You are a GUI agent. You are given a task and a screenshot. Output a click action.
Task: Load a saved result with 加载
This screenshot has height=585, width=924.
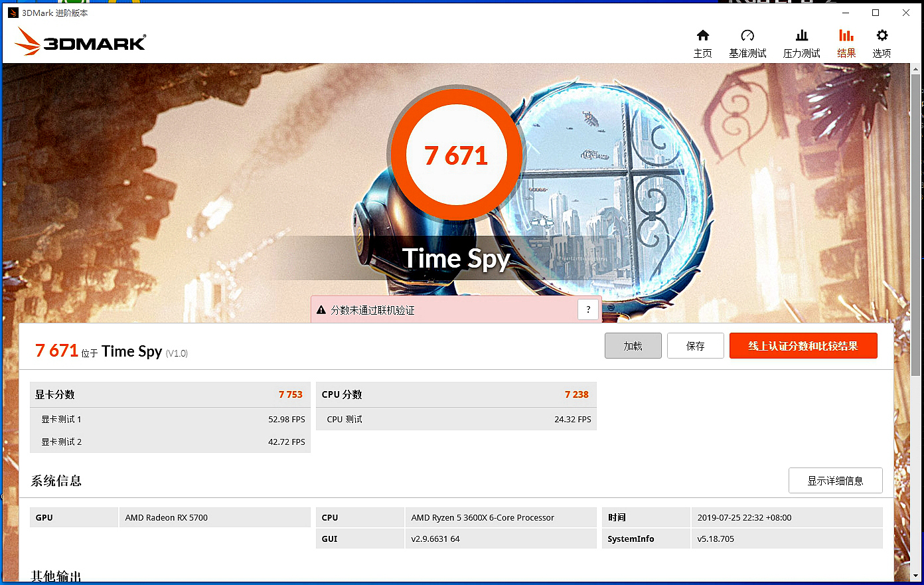633,345
